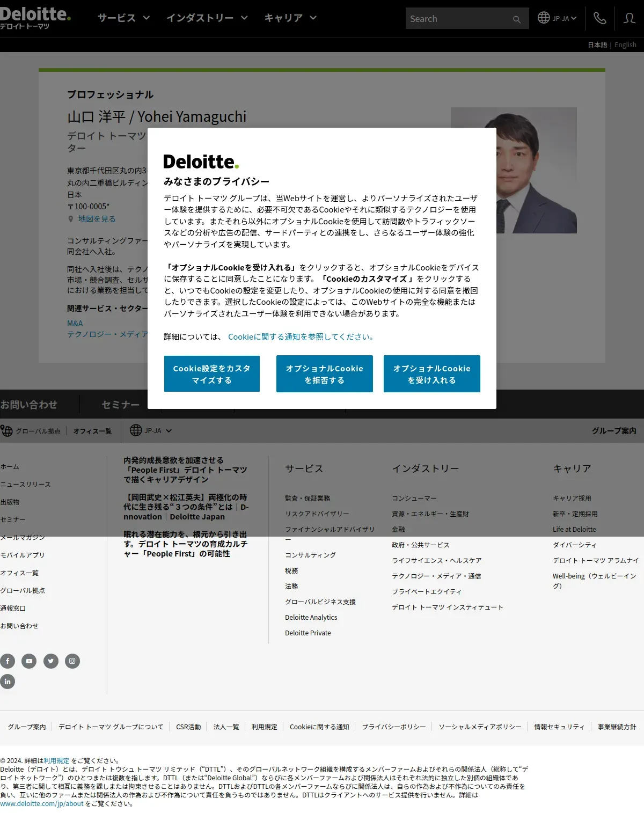Click オプショナルCookieを拒否する button

point(325,373)
